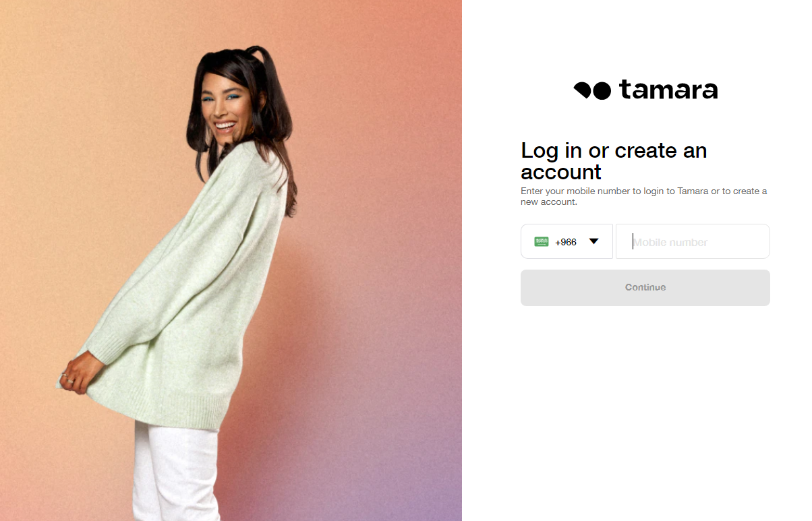Focus the Mobile number input field

693,241
